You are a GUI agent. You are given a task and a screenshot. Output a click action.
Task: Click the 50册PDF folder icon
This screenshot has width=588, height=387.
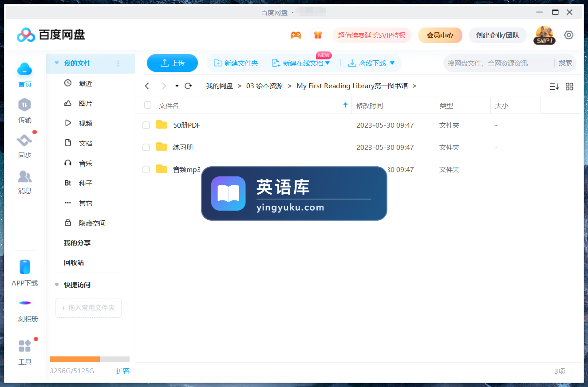pyautogui.click(x=162, y=125)
